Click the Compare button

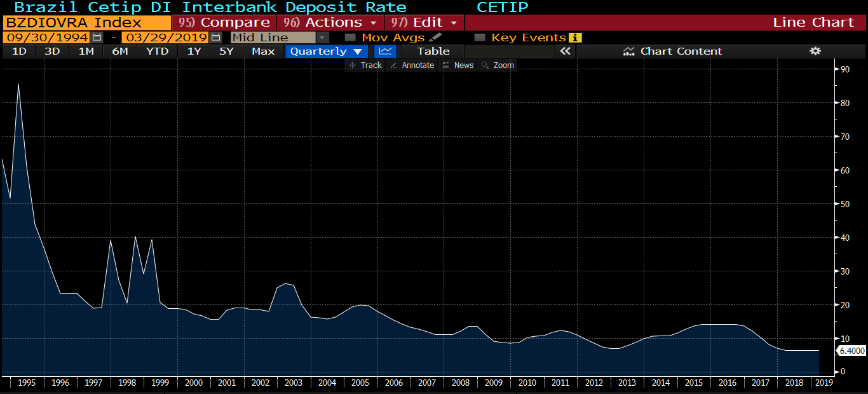(224, 22)
